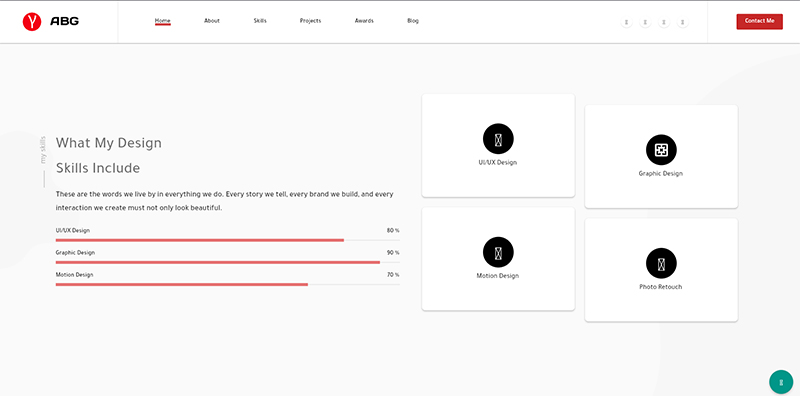Click the "80 %" value
800x396 pixels.
tap(393, 231)
